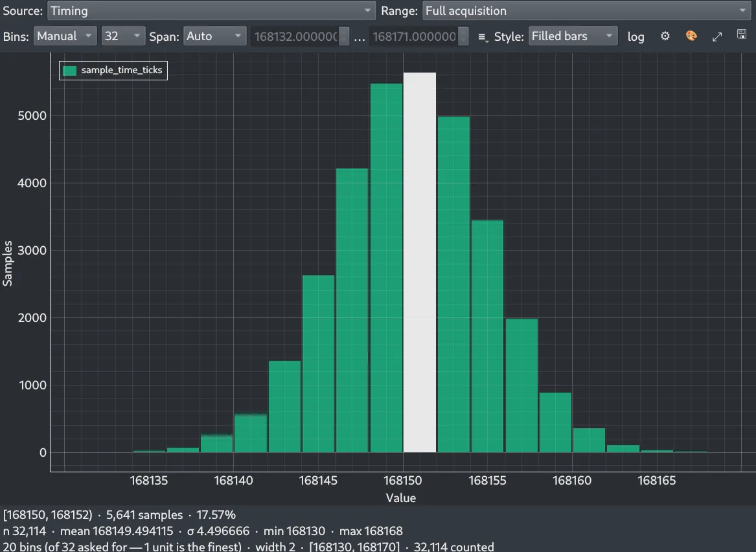Click the mean 168149.494115 readout
Viewport: 756px width, 552px height.
(116, 531)
